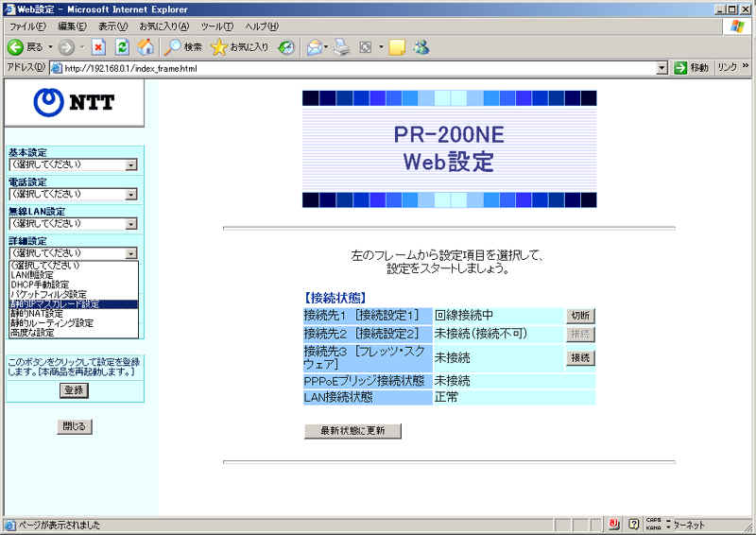Expand the 電話設定 dropdown
This screenshot has width=756, height=535.
pos(131,195)
